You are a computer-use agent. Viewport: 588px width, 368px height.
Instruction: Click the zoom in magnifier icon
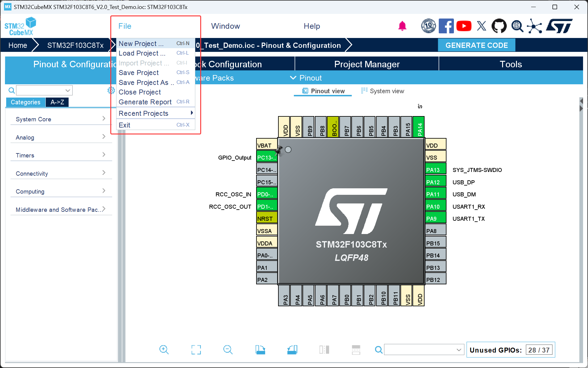pyautogui.click(x=164, y=349)
